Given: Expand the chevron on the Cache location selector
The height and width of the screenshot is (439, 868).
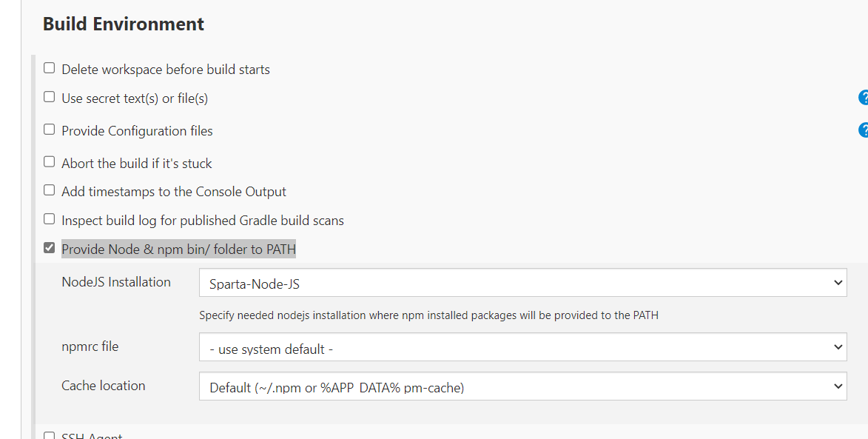Looking at the screenshot, I should tap(837, 386).
